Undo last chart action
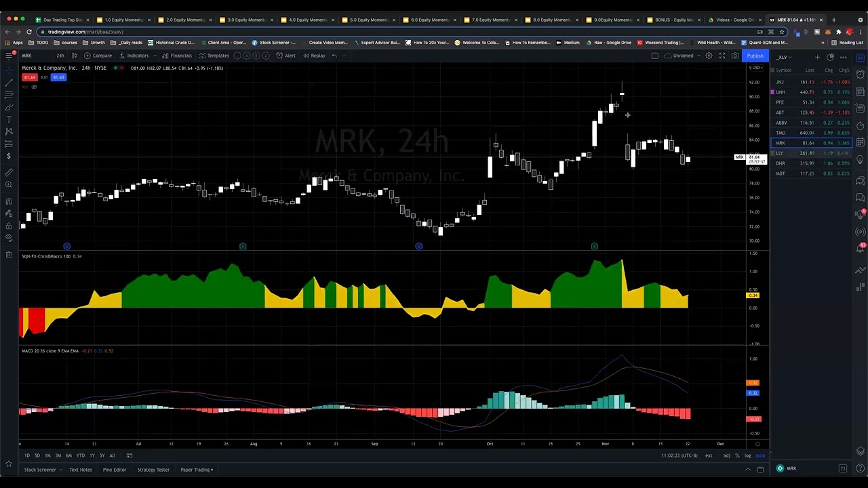Viewport: 868px width, 488px height. pos(334,56)
